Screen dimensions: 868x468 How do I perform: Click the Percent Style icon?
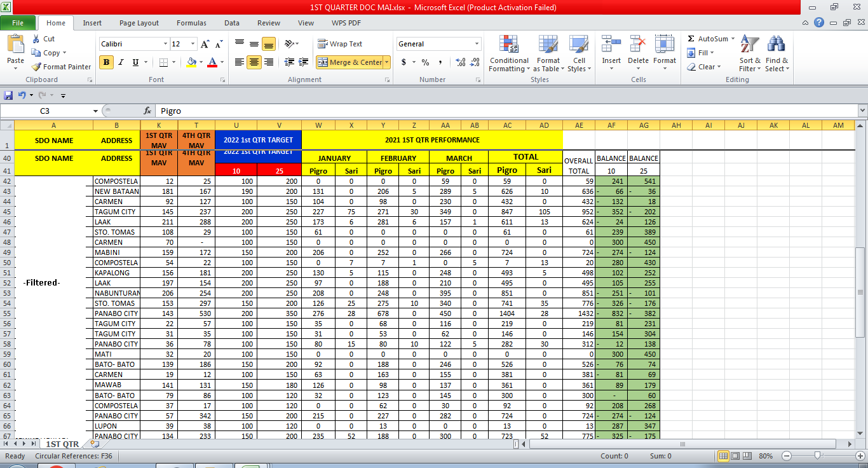tap(425, 62)
